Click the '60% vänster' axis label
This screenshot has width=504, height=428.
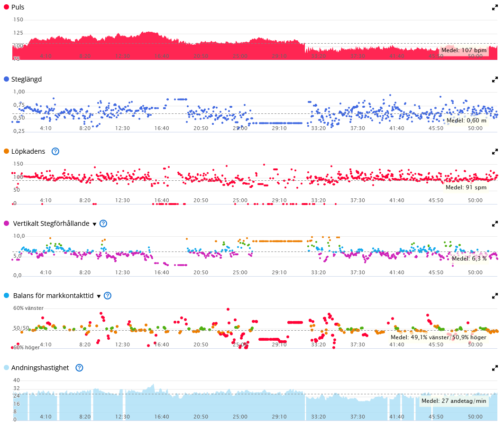pos(28,308)
